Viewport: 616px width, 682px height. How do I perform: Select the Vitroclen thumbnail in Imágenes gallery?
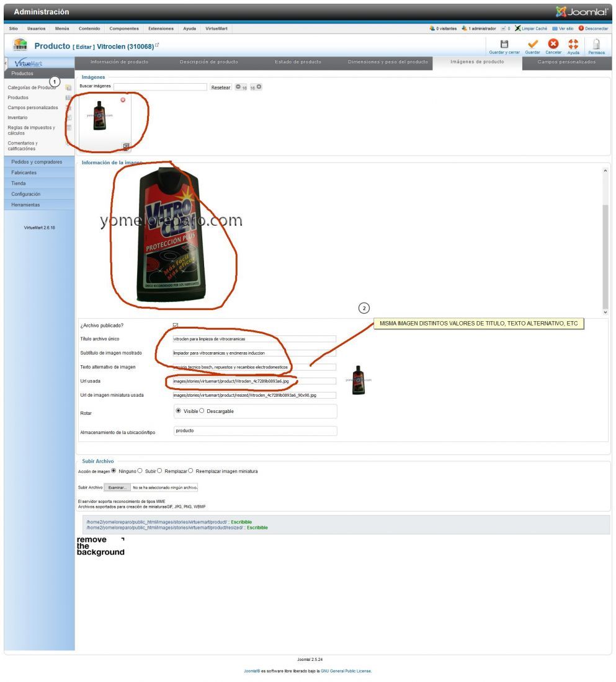click(x=100, y=115)
